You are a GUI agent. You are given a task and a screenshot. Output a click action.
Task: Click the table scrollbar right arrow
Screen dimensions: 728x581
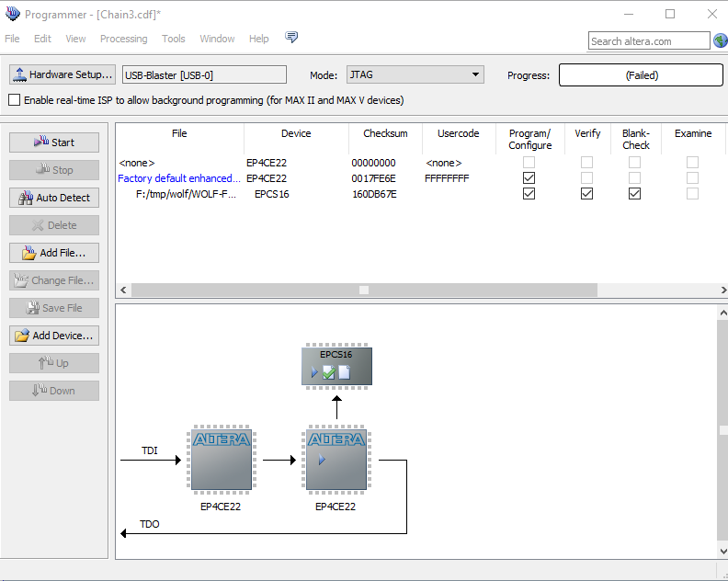[722, 290]
